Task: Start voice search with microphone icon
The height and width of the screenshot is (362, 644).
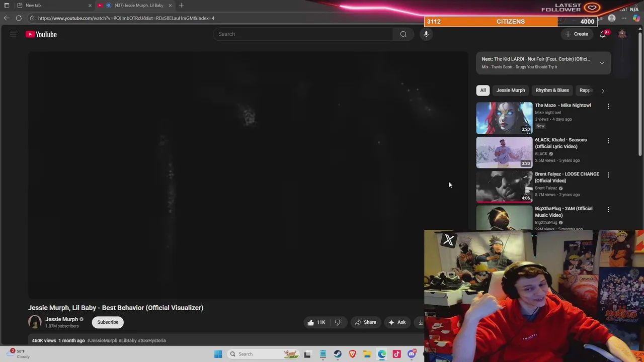Action: (426, 34)
